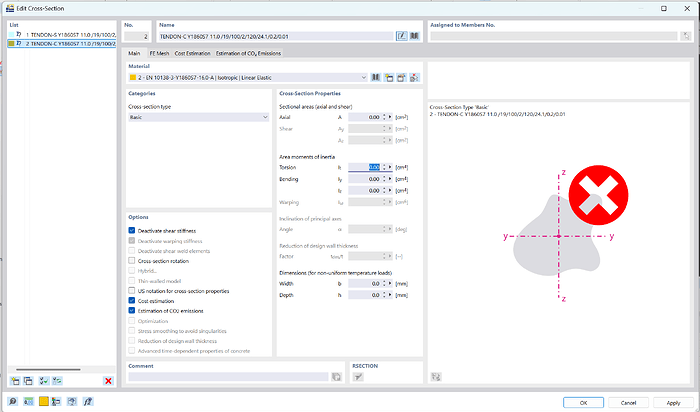Click yellow material swatch in Material dropdown

click(x=133, y=78)
